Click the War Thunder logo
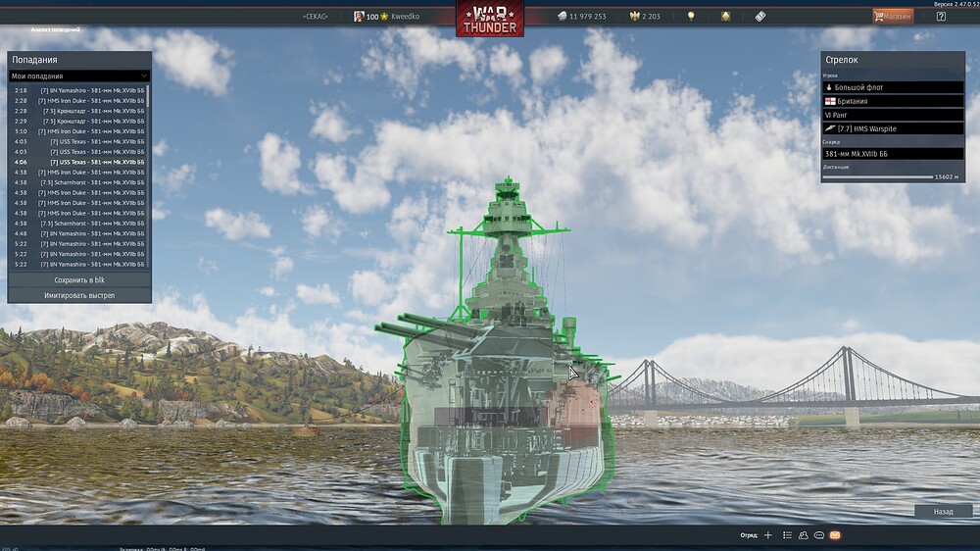The height and width of the screenshot is (551, 980). click(x=490, y=19)
